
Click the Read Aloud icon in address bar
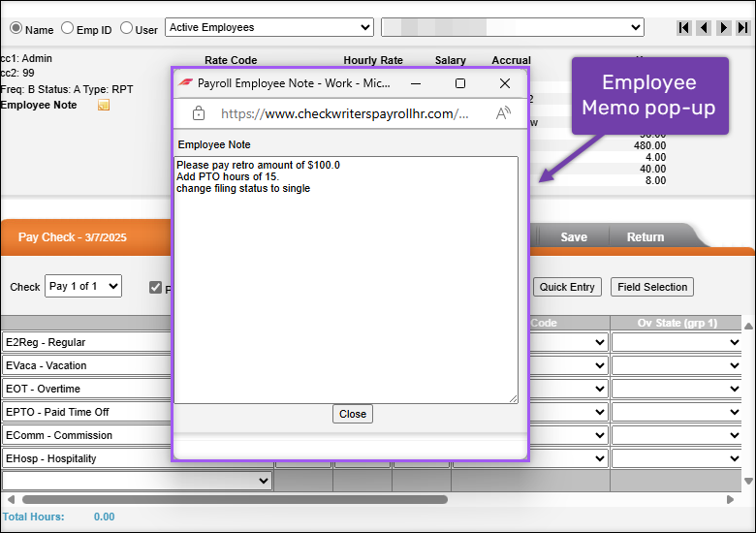(503, 113)
